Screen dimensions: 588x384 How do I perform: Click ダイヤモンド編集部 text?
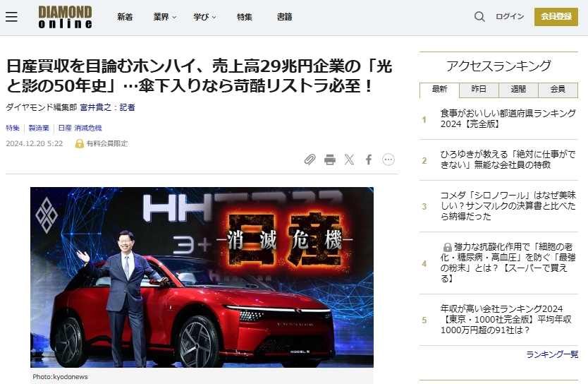click(x=42, y=107)
